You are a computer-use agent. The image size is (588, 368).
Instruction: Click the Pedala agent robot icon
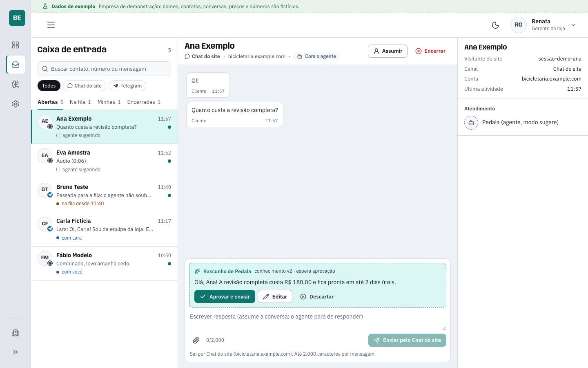pyautogui.click(x=471, y=123)
